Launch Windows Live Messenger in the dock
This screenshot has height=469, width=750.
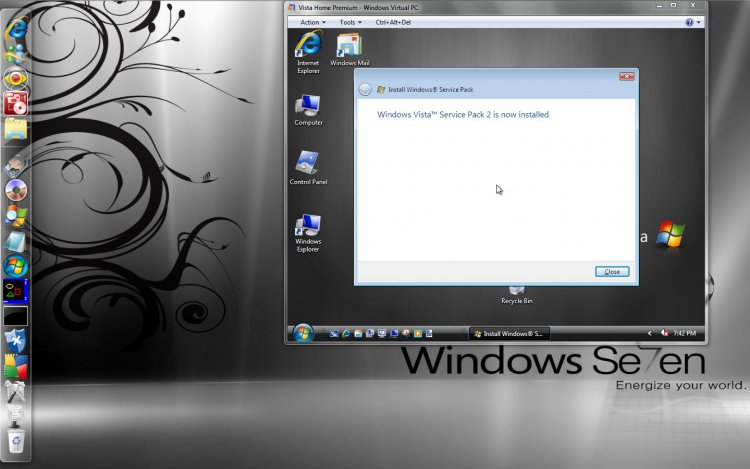15,54
